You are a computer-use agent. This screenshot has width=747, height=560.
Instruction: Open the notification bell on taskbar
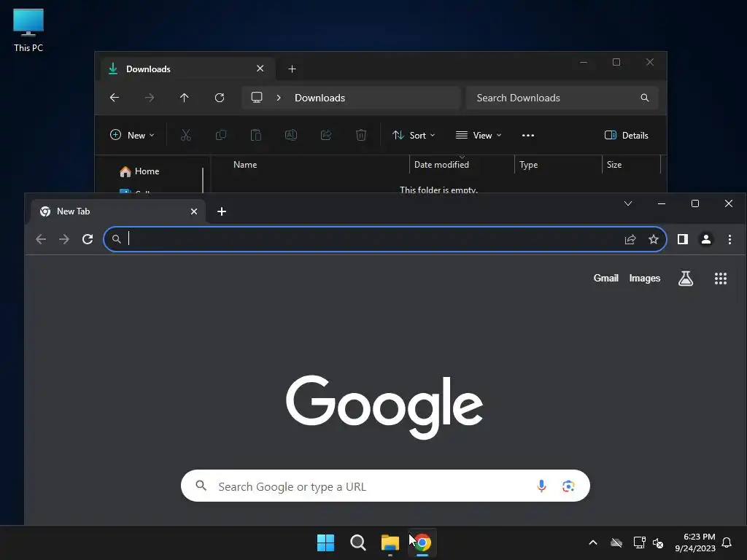coord(727,542)
